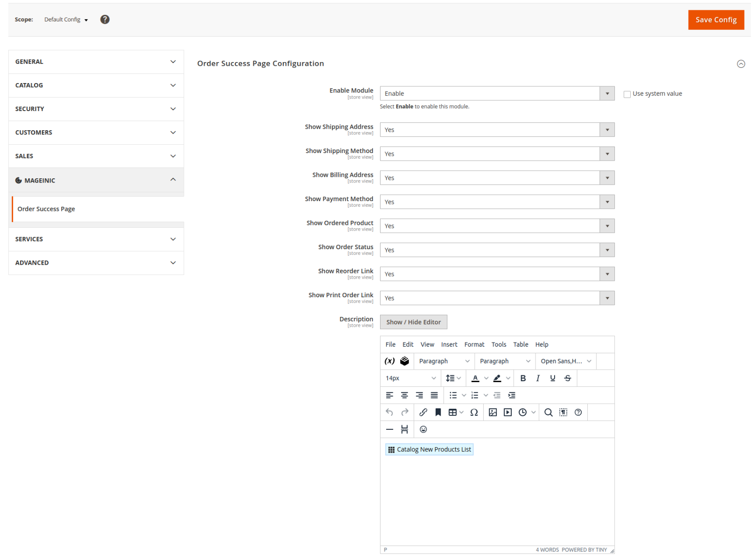Viewport: 754px width, 560px height.
Task: Insert a variable using the (x) icon
Action: click(389, 361)
